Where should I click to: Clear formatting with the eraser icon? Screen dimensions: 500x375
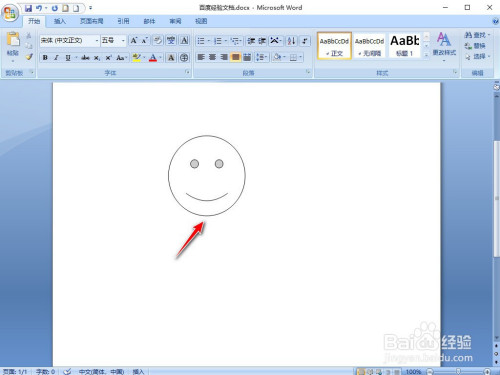point(158,41)
